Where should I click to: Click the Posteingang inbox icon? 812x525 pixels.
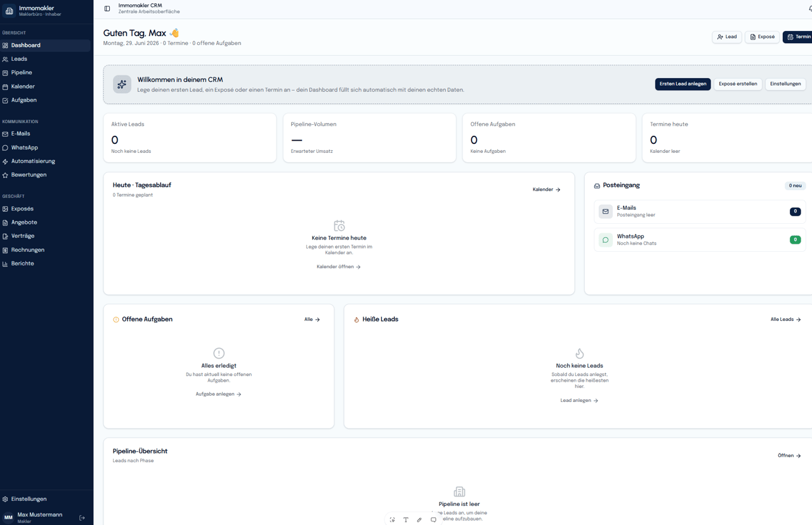coord(597,186)
